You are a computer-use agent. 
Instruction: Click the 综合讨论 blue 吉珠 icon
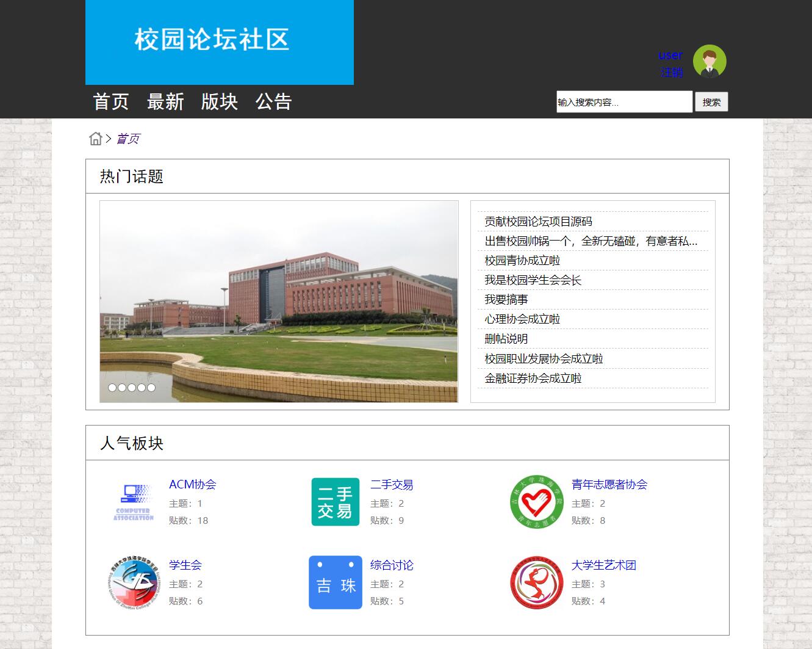[335, 582]
